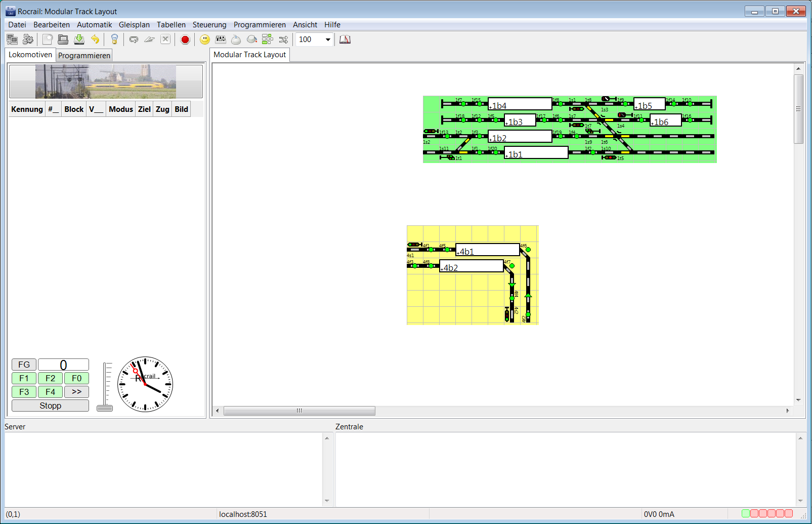The width and height of the screenshot is (812, 524).
Task: Switch to the Programmieren tab
Action: coord(84,56)
